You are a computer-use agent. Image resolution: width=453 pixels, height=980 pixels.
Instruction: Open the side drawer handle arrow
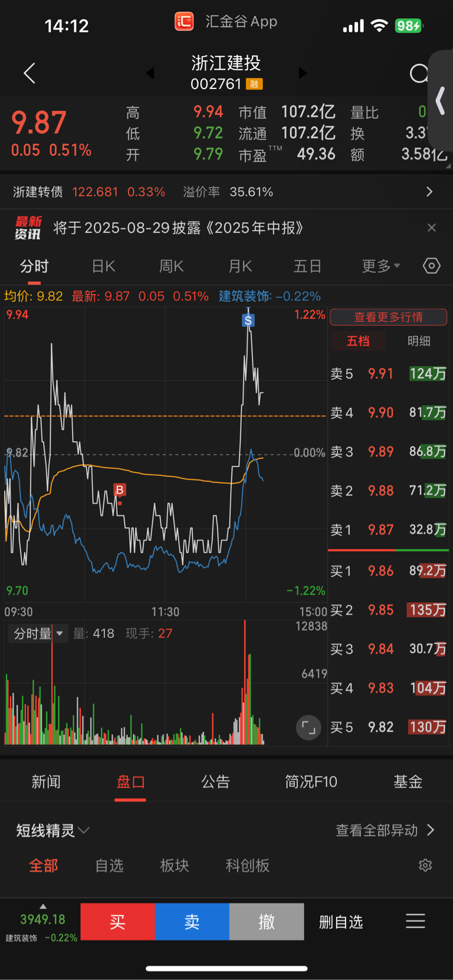click(x=440, y=100)
